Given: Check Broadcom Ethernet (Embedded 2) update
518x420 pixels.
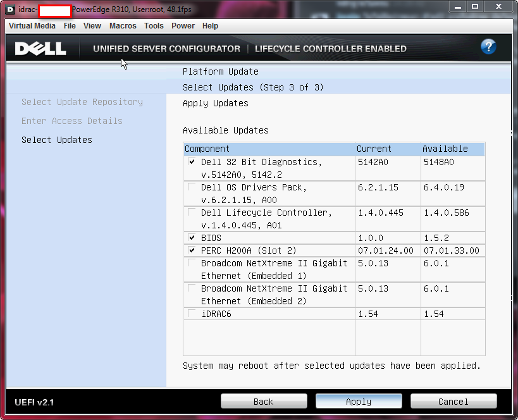Looking at the screenshot, I should click(x=192, y=288).
